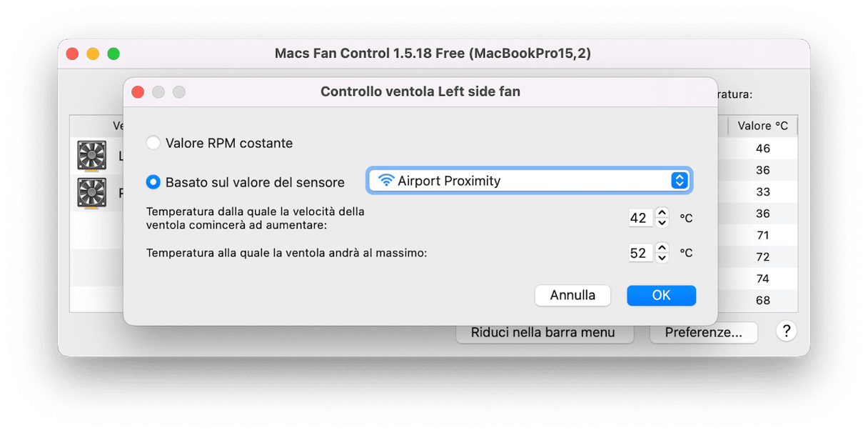Decrease the starting temperature with the down arrow
This screenshot has width=868, height=433.
coord(662,223)
